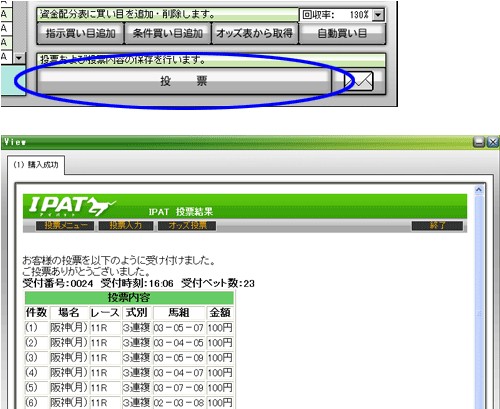Minimize the View window

pyautogui.click(x=479, y=142)
